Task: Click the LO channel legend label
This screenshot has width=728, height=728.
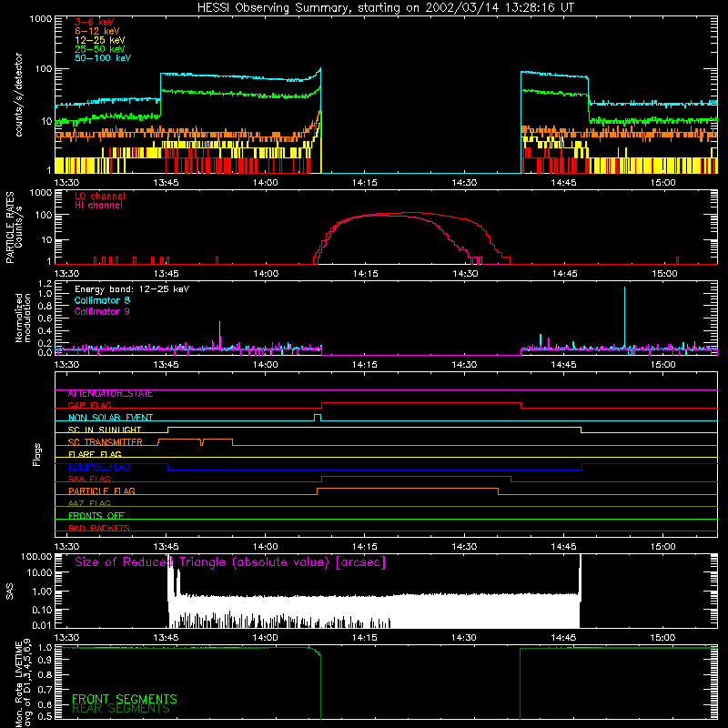Action: tap(100, 196)
